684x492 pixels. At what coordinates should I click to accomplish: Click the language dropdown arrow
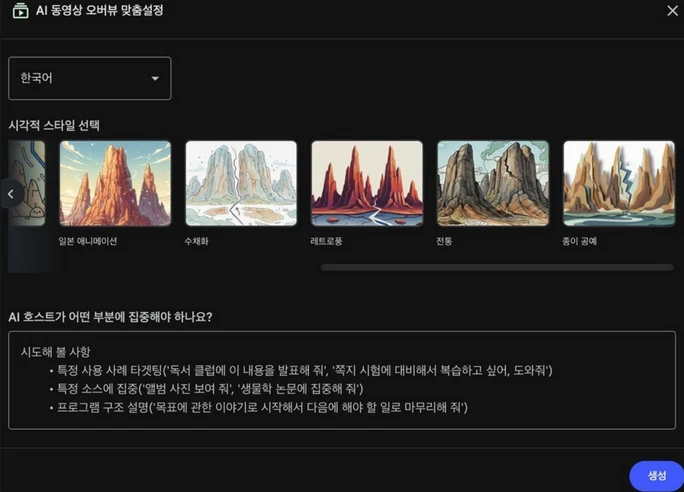155,79
